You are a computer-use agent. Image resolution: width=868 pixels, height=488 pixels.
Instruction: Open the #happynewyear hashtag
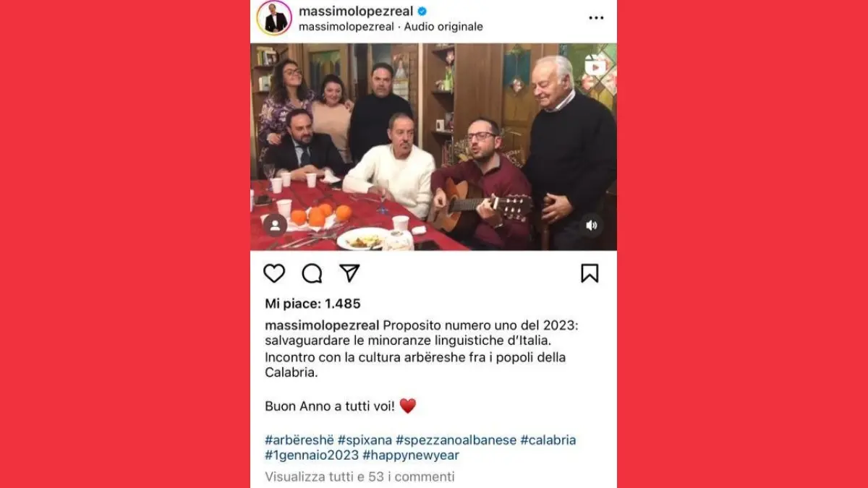[x=411, y=455]
